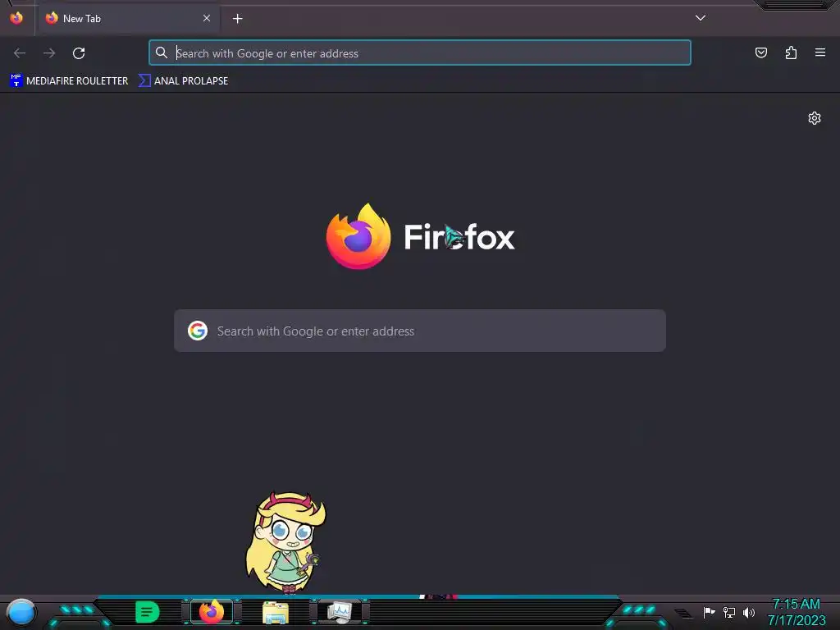Click the Google logo in search box
This screenshot has width=840, height=630.
[198, 331]
